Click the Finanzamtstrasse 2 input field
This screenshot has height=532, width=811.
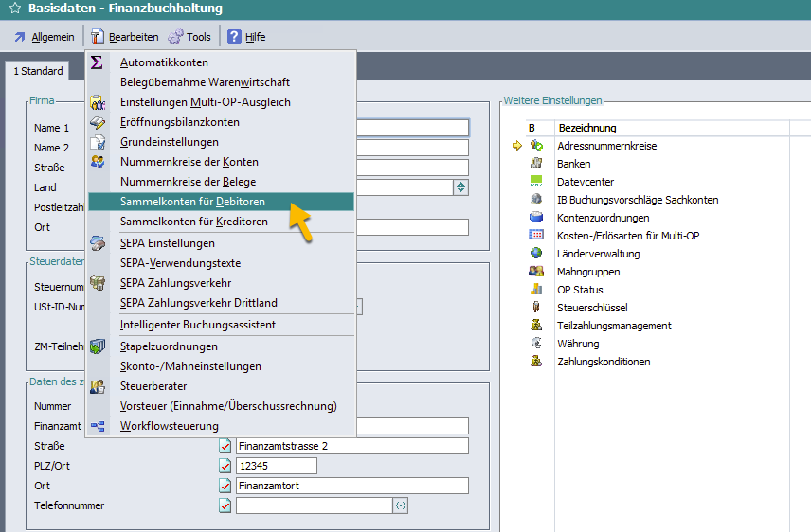coord(351,446)
